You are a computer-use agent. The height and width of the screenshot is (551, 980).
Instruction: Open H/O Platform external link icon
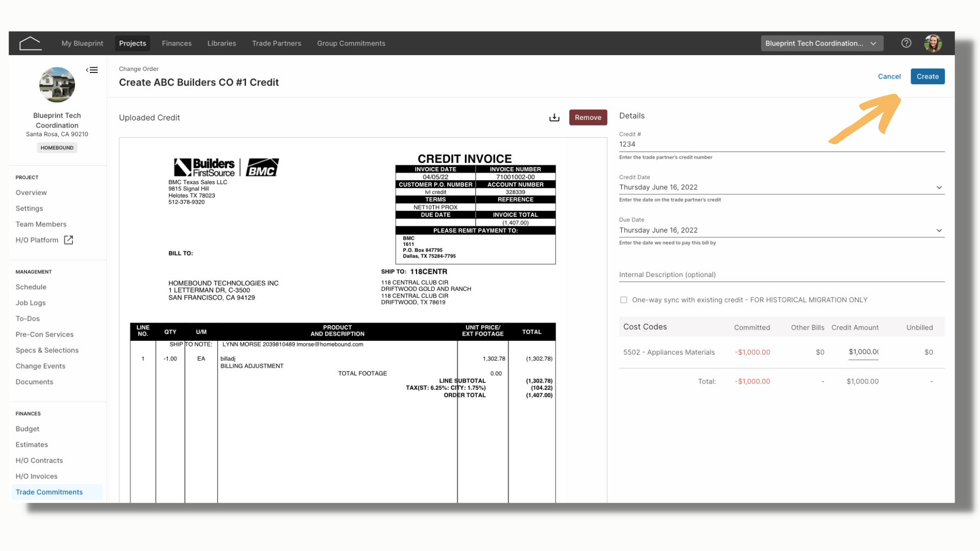pos(68,240)
